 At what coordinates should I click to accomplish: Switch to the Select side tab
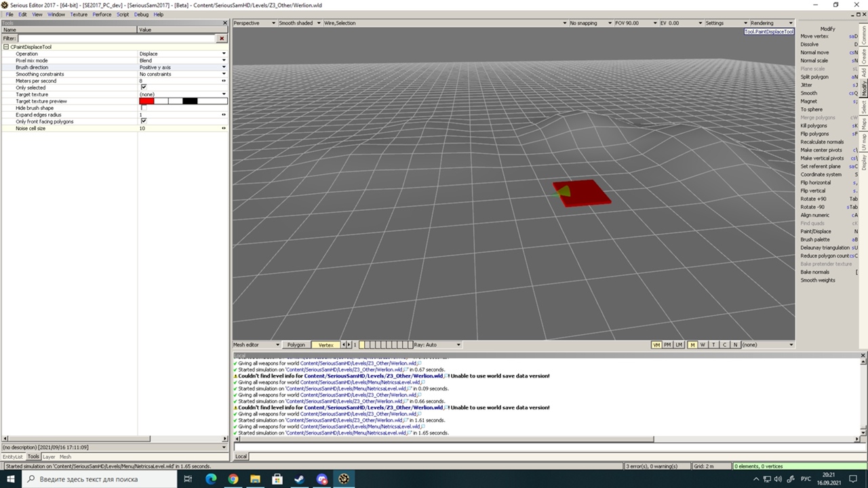click(x=864, y=107)
